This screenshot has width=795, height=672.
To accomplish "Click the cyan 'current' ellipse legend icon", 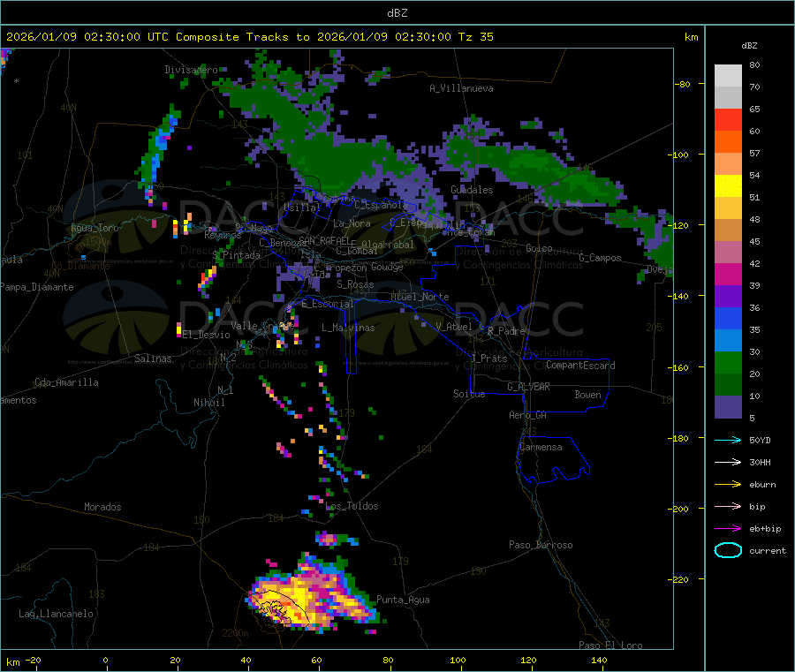I will point(728,550).
